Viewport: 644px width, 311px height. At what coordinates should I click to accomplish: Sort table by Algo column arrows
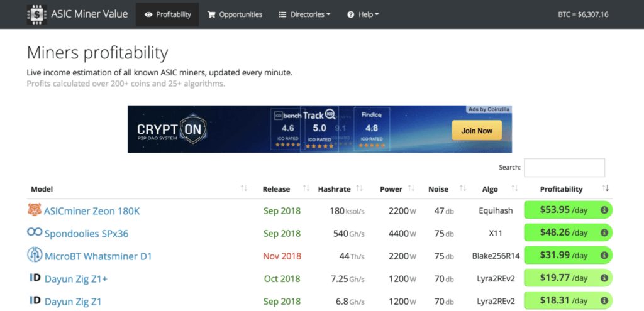[514, 188]
